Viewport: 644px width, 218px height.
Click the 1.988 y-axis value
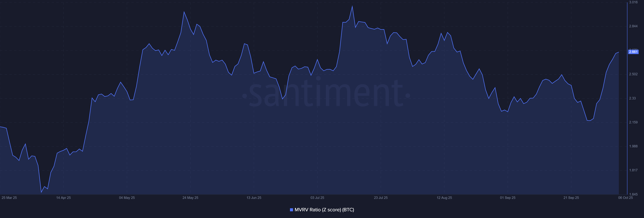tap(633, 146)
